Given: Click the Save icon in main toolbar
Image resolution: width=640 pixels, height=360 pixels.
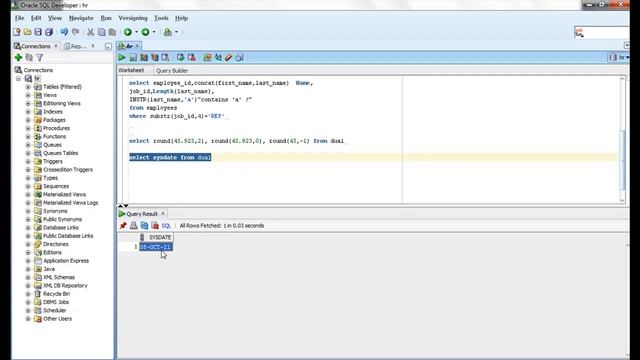Looking at the screenshot, I should [x=38, y=32].
